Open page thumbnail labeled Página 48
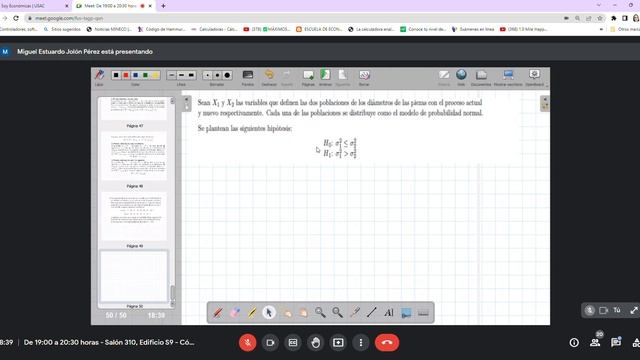The image size is (640, 360). click(x=134, y=156)
